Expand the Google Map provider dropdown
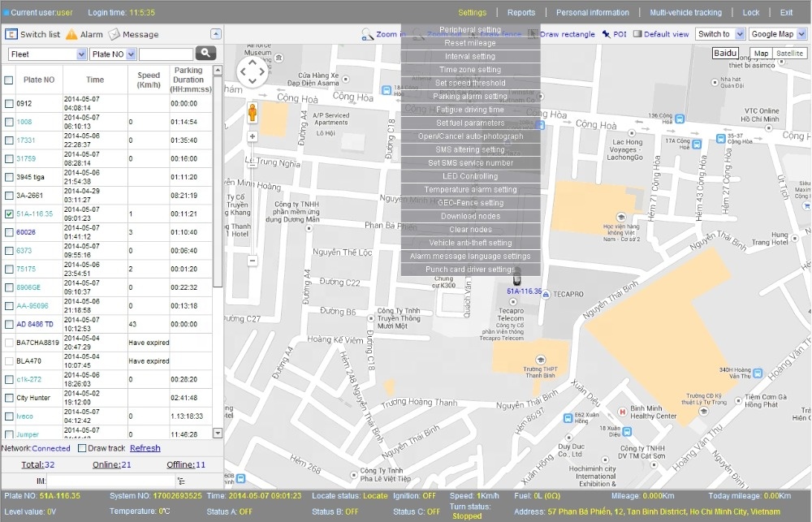812x522 pixels. (x=777, y=34)
